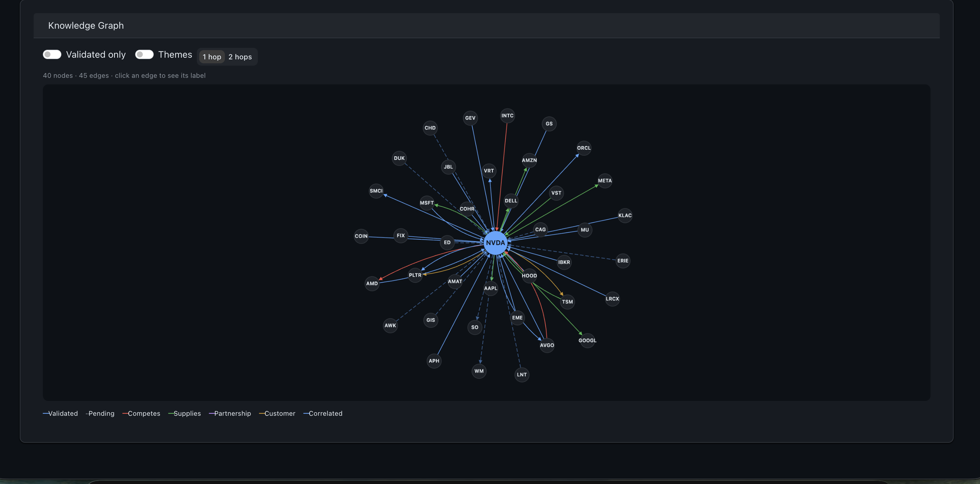980x484 pixels.
Task: Click the COHR node
Action: pos(467,209)
